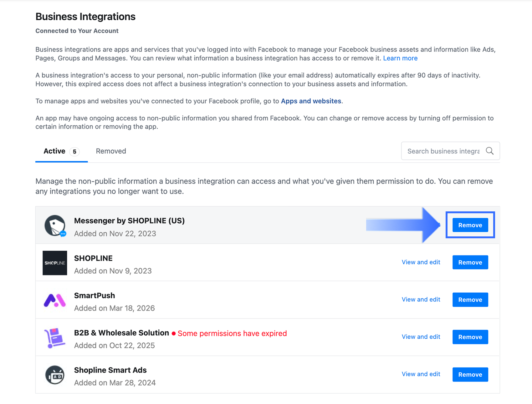Open the Learn more link
The width and height of the screenshot is (532, 404).
400,58
